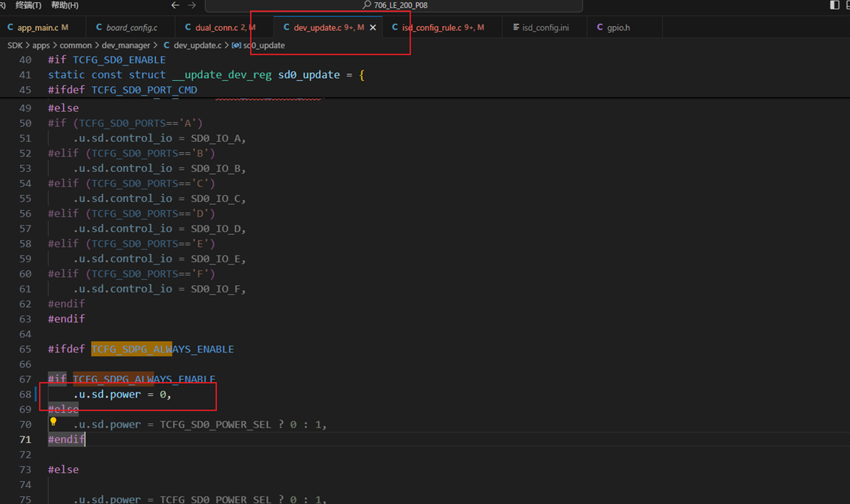850x504 pixels.
Task: Click SD0_IO_C on line 55
Action: [x=215, y=198]
